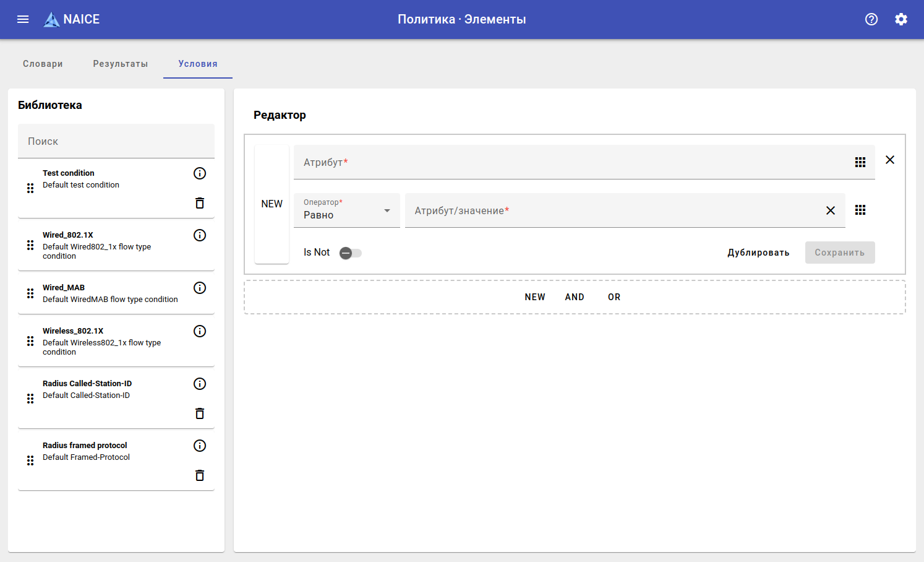The height and width of the screenshot is (562, 924).
Task: Open attribute picker grid for Атрибут field
Action: 860,162
